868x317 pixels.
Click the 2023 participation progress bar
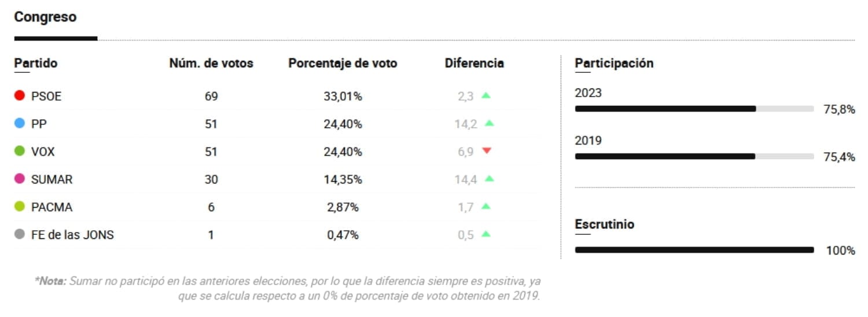tap(694, 109)
